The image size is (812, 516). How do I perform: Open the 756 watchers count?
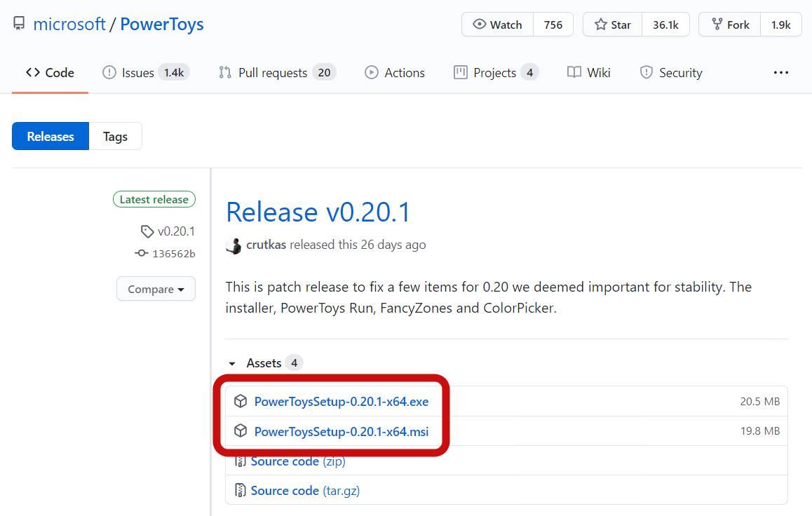click(x=553, y=25)
